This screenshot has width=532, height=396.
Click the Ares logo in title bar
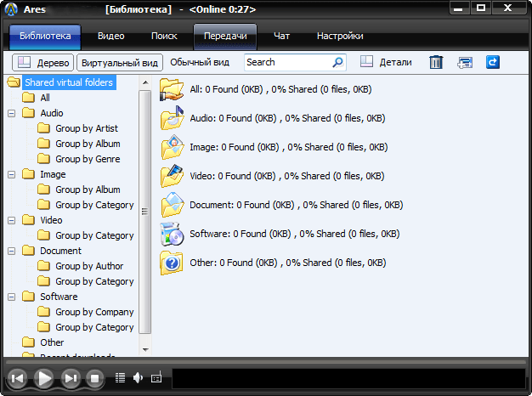click(x=11, y=9)
